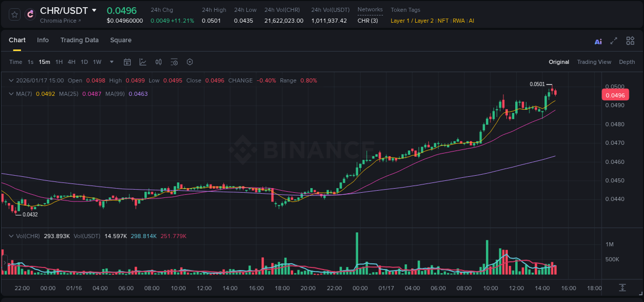Expand the chart to fullscreen
644x302 pixels.
614,40
